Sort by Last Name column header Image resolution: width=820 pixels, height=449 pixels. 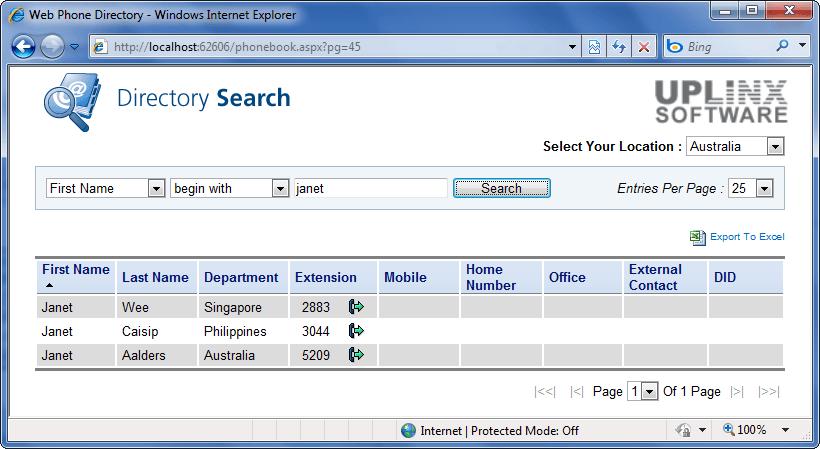[x=155, y=277]
